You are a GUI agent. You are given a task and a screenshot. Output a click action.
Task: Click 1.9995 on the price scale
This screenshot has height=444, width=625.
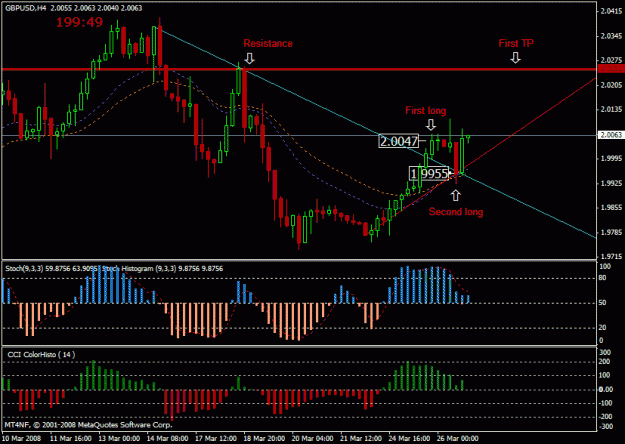[611, 159]
